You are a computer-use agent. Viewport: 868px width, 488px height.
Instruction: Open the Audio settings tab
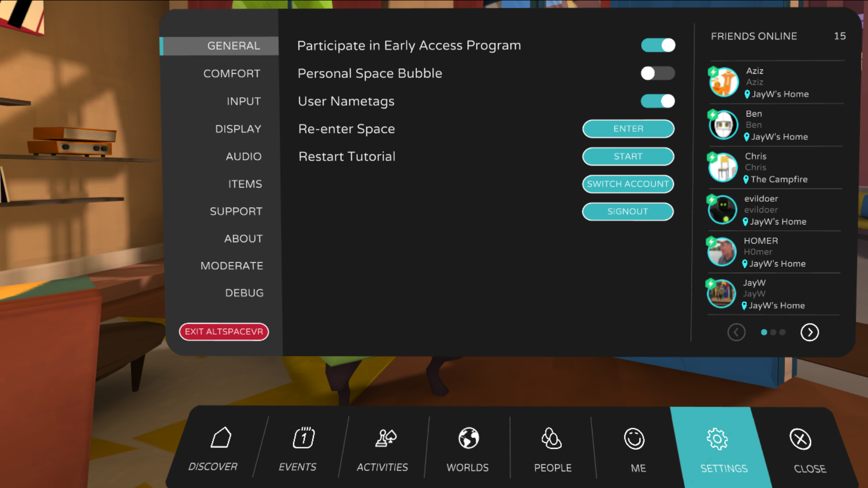pos(244,157)
